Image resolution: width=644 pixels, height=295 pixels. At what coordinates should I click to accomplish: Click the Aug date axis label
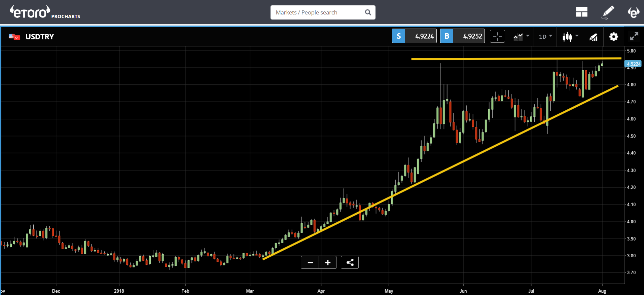(x=602, y=291)
